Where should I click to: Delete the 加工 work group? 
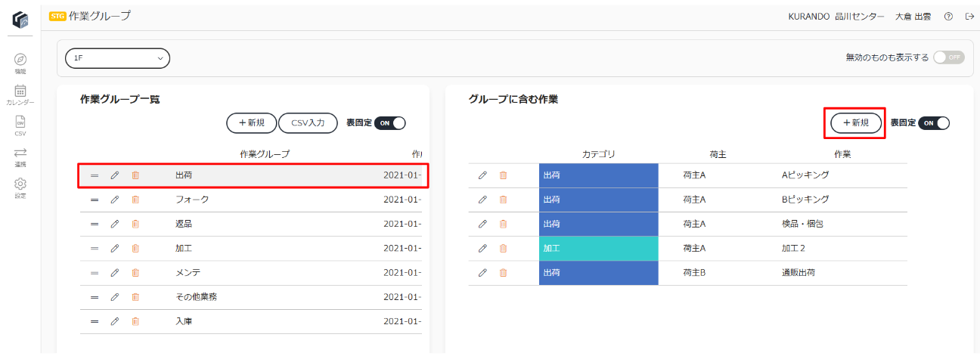coord(135,248)
